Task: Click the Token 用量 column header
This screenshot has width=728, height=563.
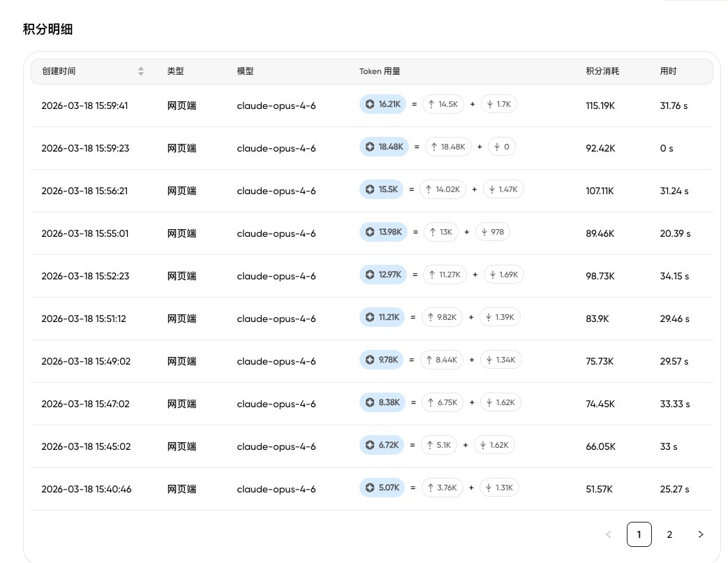Action: pos(380,71)
